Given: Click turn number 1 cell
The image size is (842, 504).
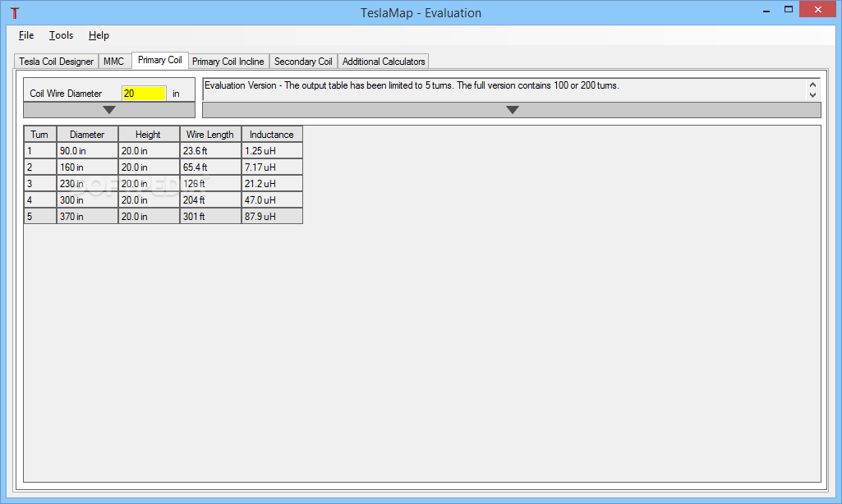Looking at the screenshot, I should click(x=39, y=151).
